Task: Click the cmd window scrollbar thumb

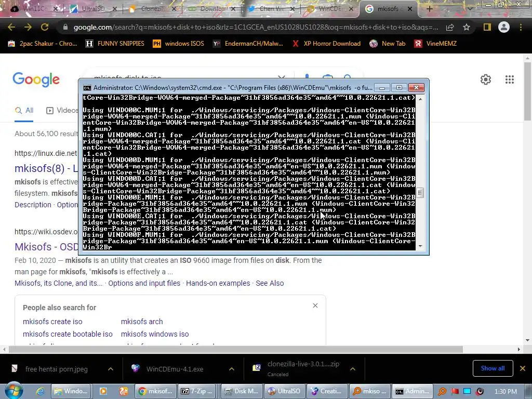Action: [x=420, y=193]
